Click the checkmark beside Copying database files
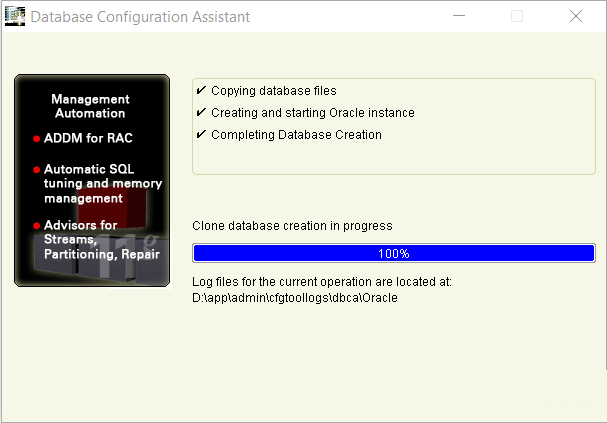 (x=201, y=91)
